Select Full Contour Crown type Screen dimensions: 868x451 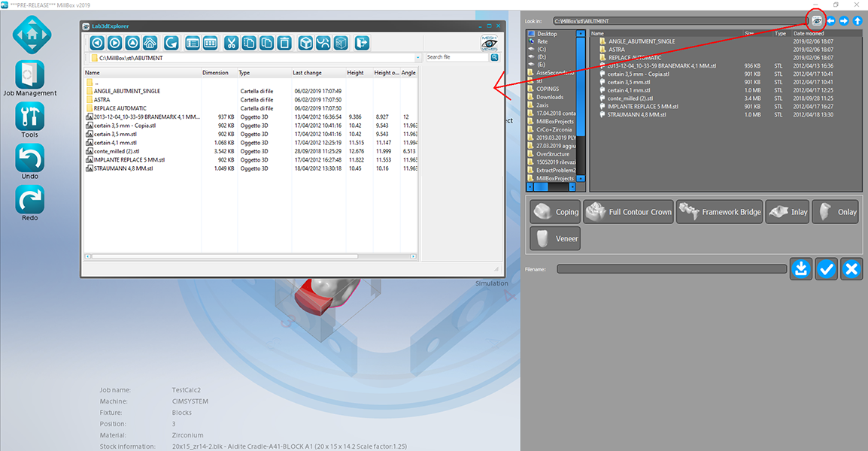click(628, 212)
